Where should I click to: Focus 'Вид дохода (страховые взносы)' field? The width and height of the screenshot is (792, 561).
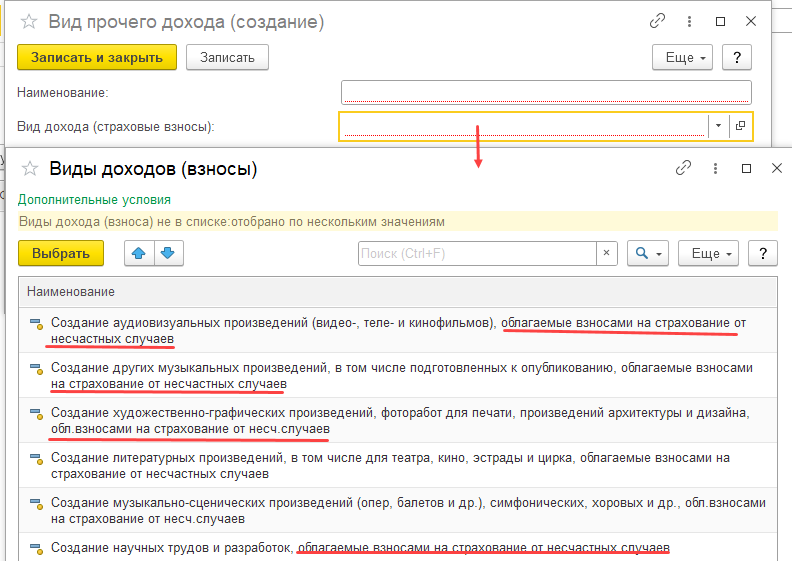tap(523, 126)
